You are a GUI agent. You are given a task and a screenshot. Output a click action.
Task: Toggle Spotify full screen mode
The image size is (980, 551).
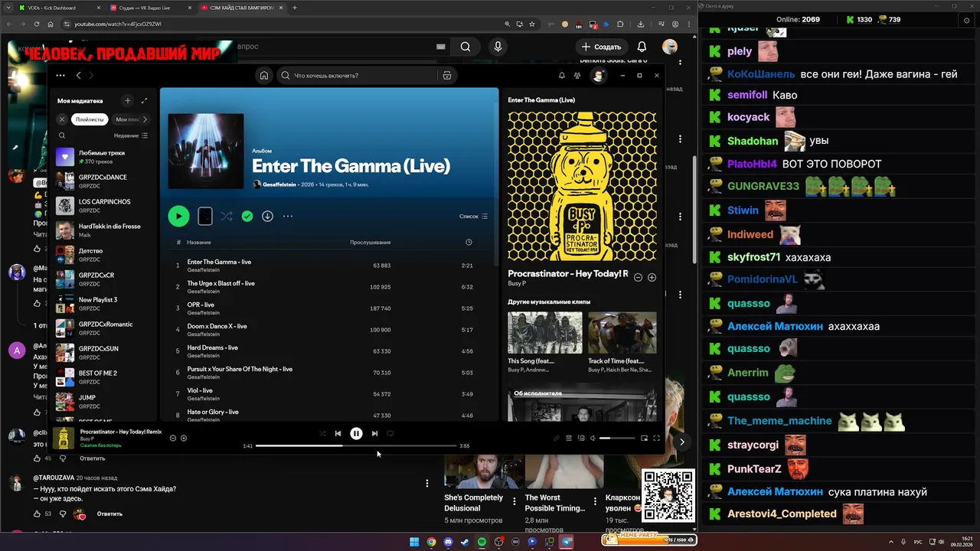(x=656, y=439)
